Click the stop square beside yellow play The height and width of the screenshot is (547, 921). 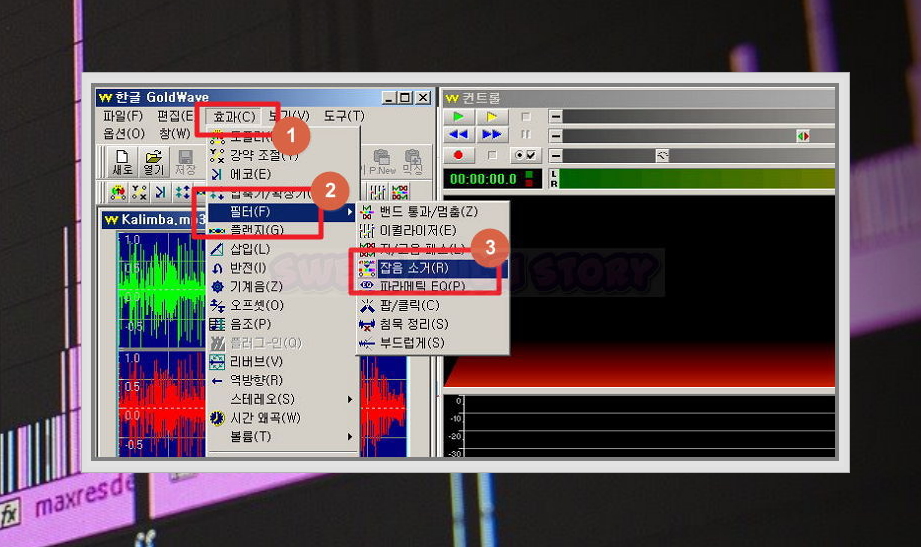(526, 116)
